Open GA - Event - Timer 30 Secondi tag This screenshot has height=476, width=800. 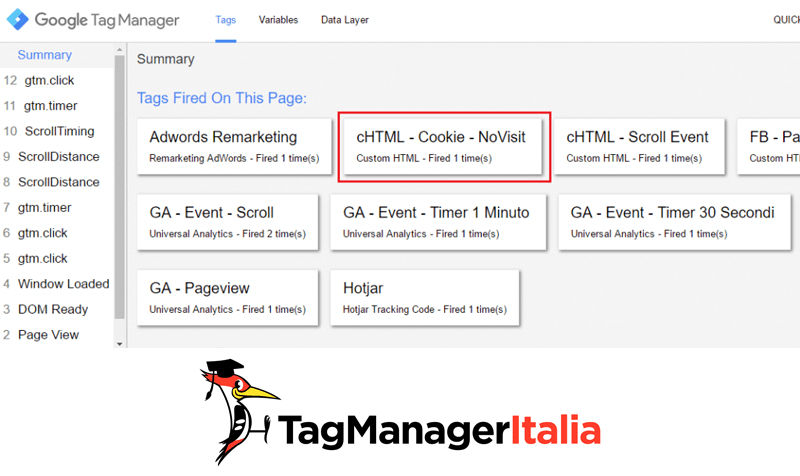coord(674,222)
